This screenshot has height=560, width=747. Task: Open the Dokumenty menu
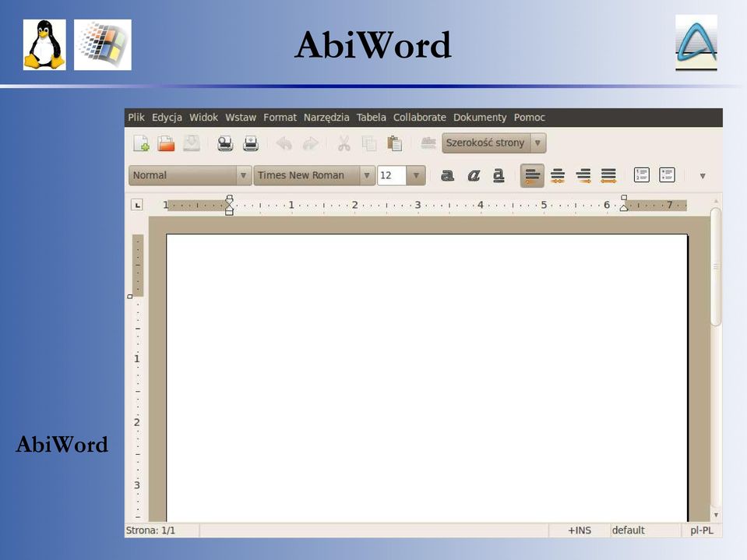click(480, 117)
